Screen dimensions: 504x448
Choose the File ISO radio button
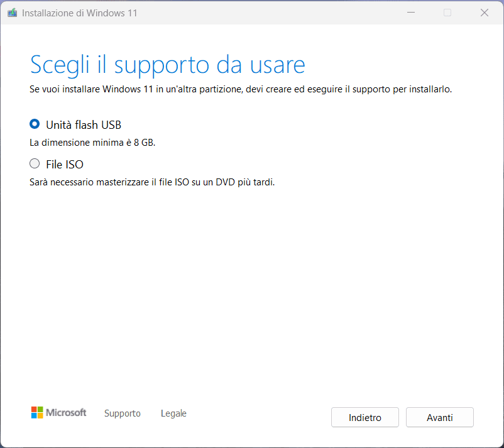(35, 164)
